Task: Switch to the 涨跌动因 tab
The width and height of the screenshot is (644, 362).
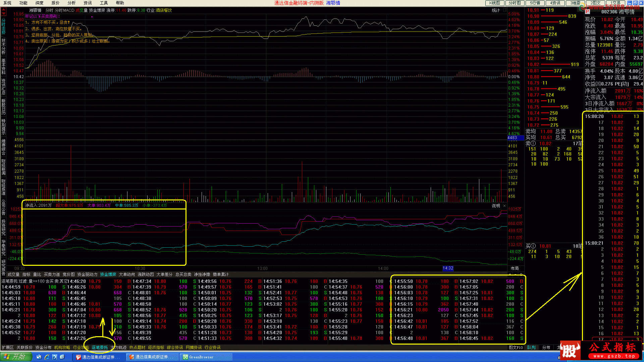Action: click(x=146, y=275)
